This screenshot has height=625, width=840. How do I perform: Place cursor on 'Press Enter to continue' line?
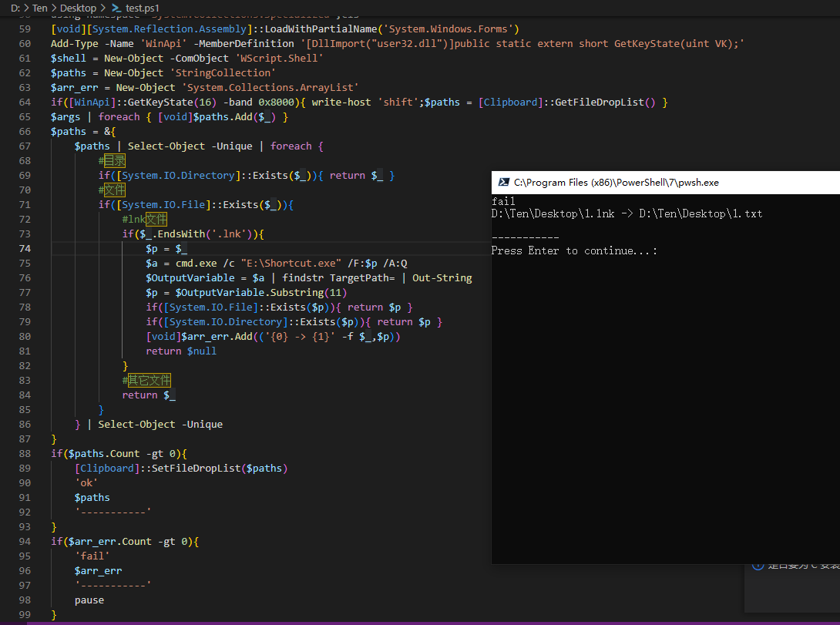[573, 250]
